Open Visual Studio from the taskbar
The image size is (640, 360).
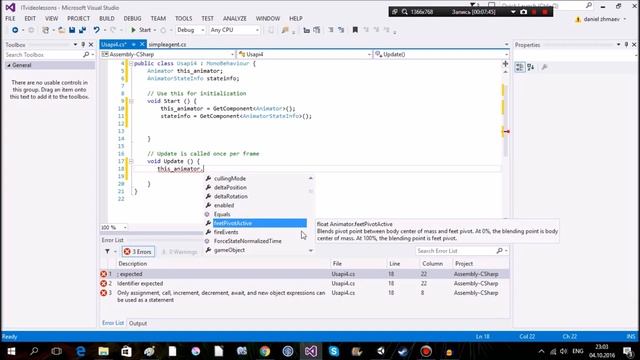pos(311,351)
